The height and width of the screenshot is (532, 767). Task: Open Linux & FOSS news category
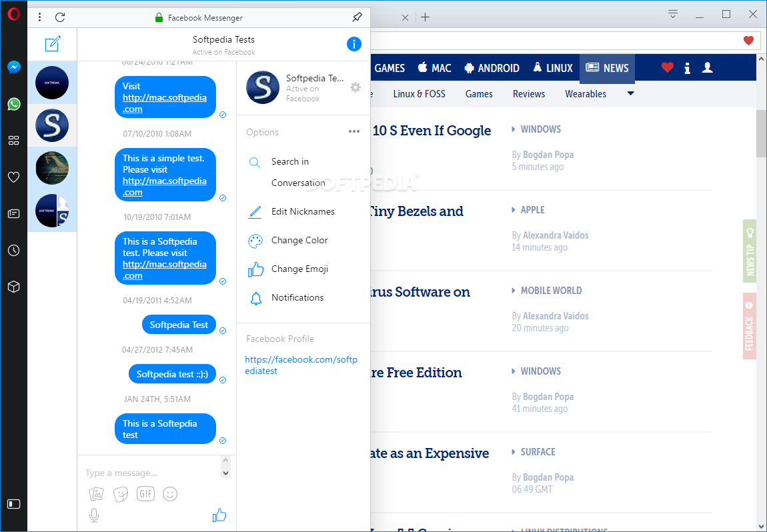tap(420, 94)
